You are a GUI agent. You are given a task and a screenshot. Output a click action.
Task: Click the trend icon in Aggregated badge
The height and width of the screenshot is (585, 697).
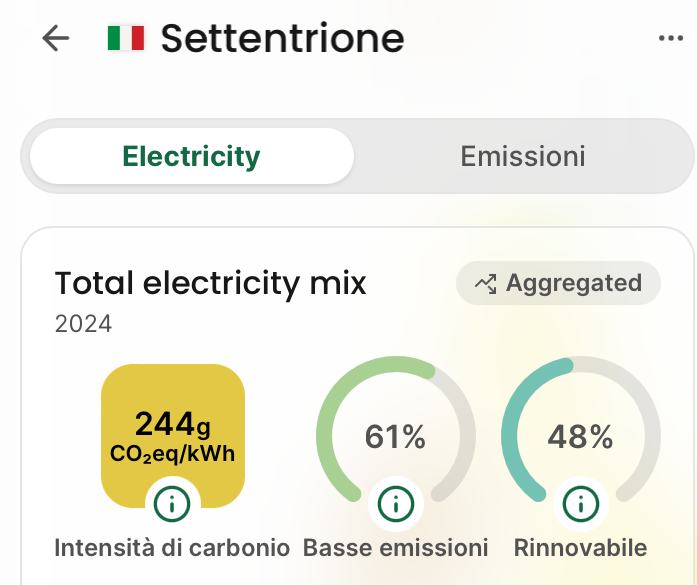pos(485,284)
